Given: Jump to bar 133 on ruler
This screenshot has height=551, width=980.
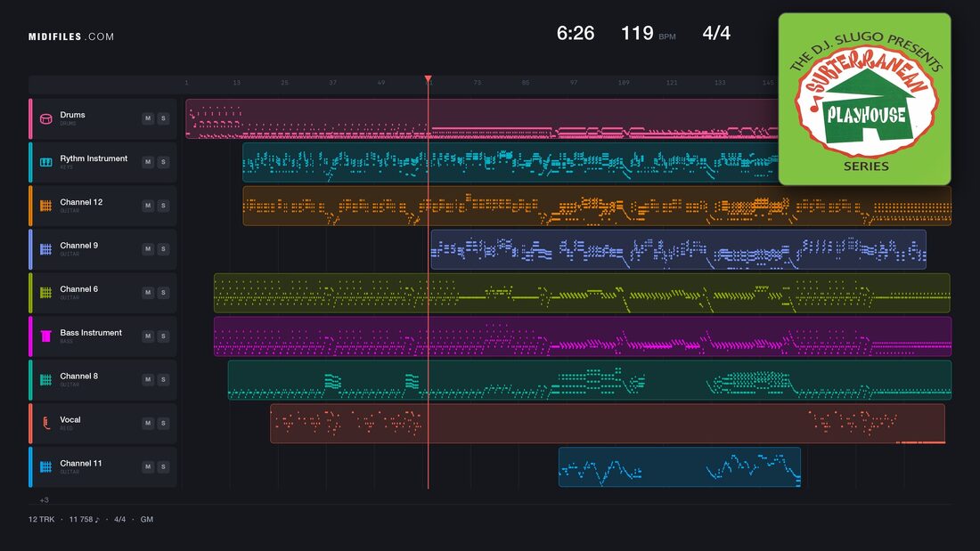Looking at the screenshot, I should click(720, 83).
